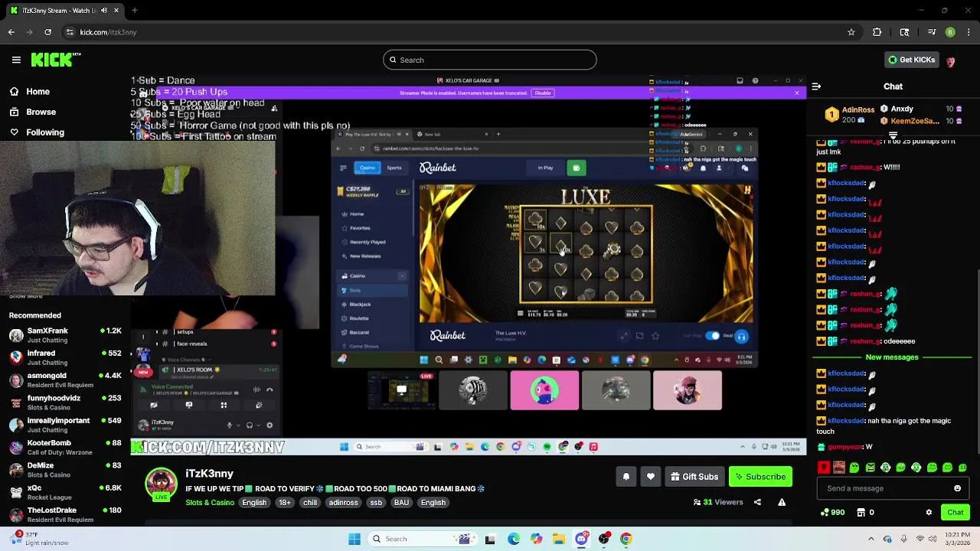Bookmark this page with star icon
The width and height of the screenshot is (980, 551).
pos(851,32)
